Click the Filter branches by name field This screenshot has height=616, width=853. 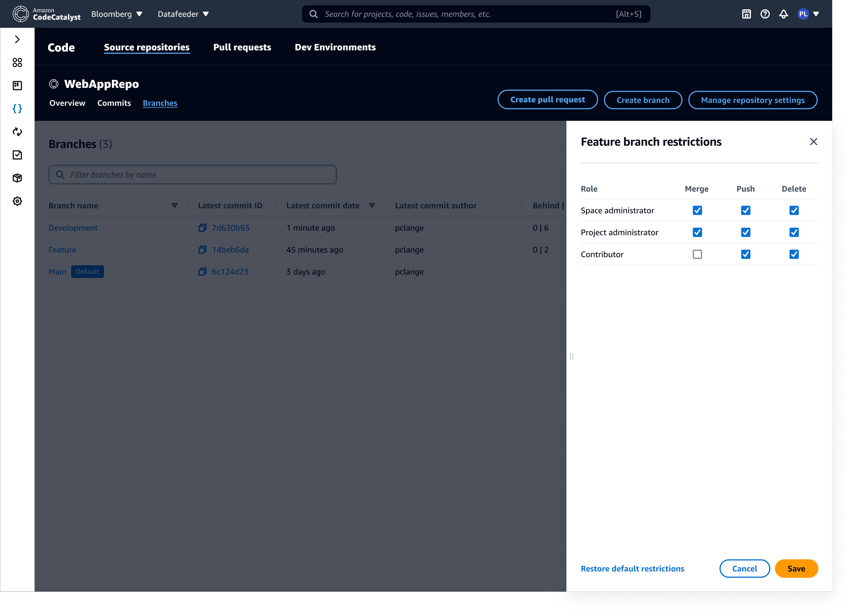(x=192, y=175)
